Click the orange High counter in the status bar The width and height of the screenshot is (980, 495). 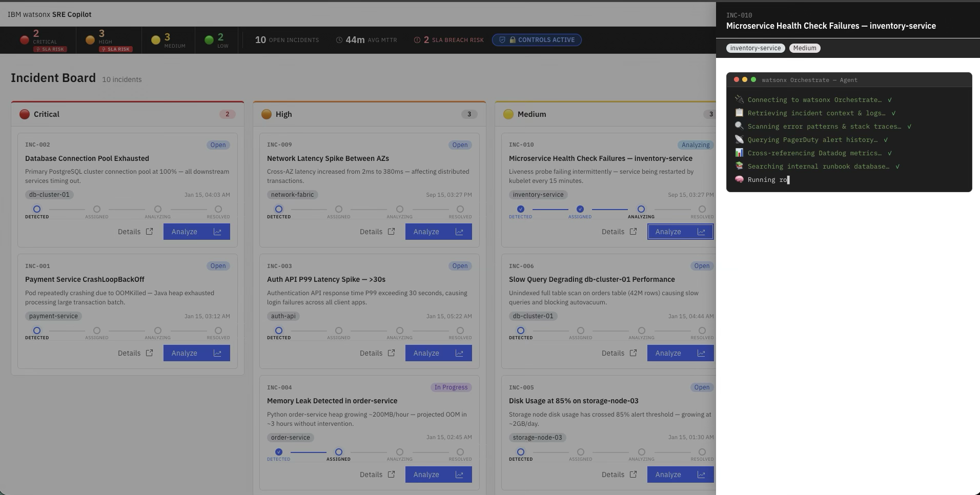[109, 40]
